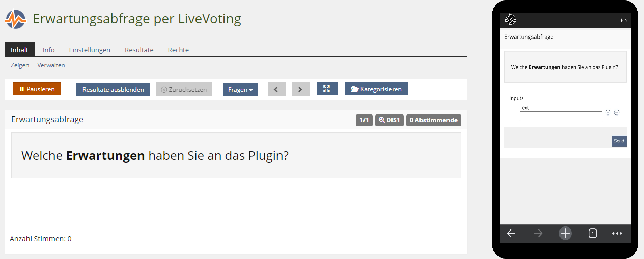Switch to the Resultate tab
Viewport: 644px width, 259px height.
point(139,50)
